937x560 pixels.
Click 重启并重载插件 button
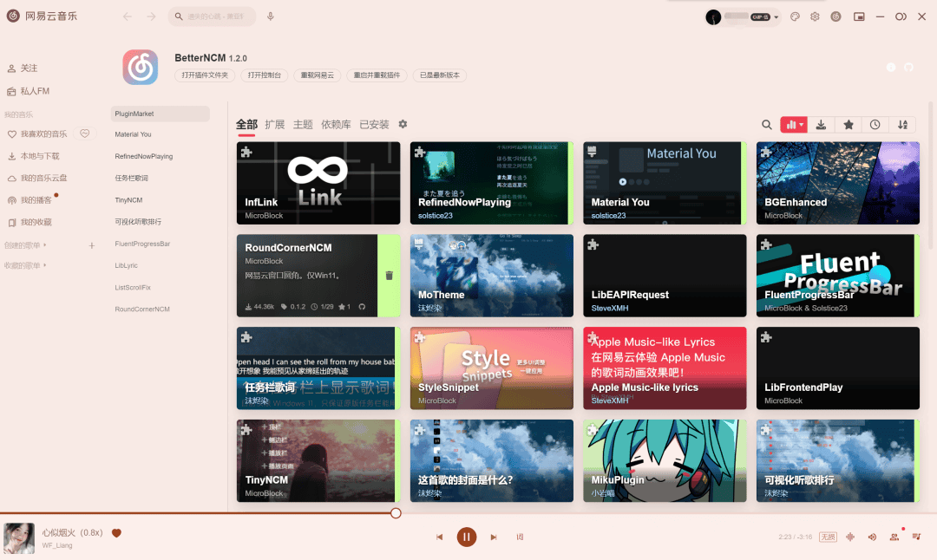(377, 75)
